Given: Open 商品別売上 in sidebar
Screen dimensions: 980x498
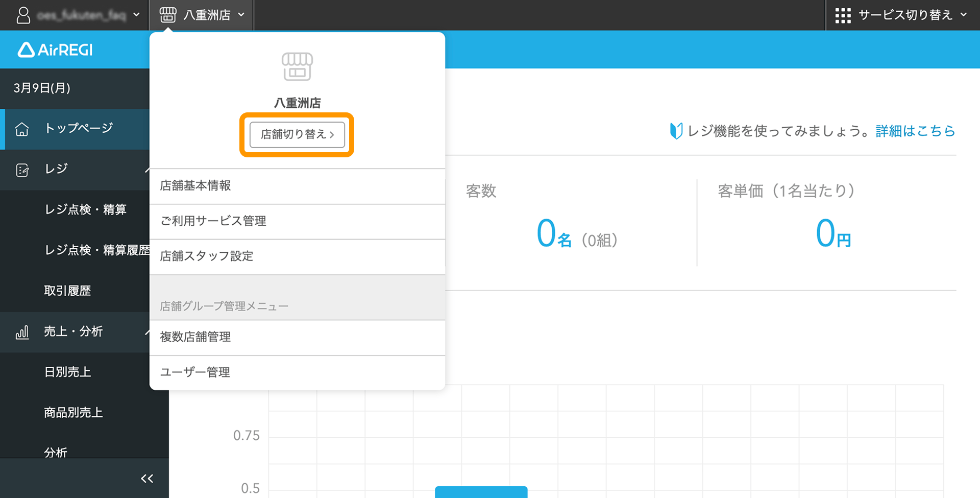Looking at the screenshot, I should coord(73,412).
